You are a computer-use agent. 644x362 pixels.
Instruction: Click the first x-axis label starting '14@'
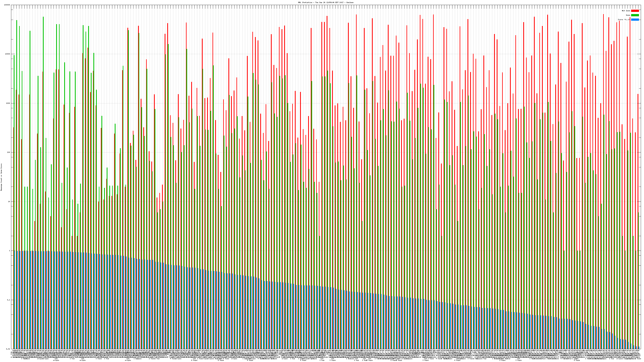[13, 351]
